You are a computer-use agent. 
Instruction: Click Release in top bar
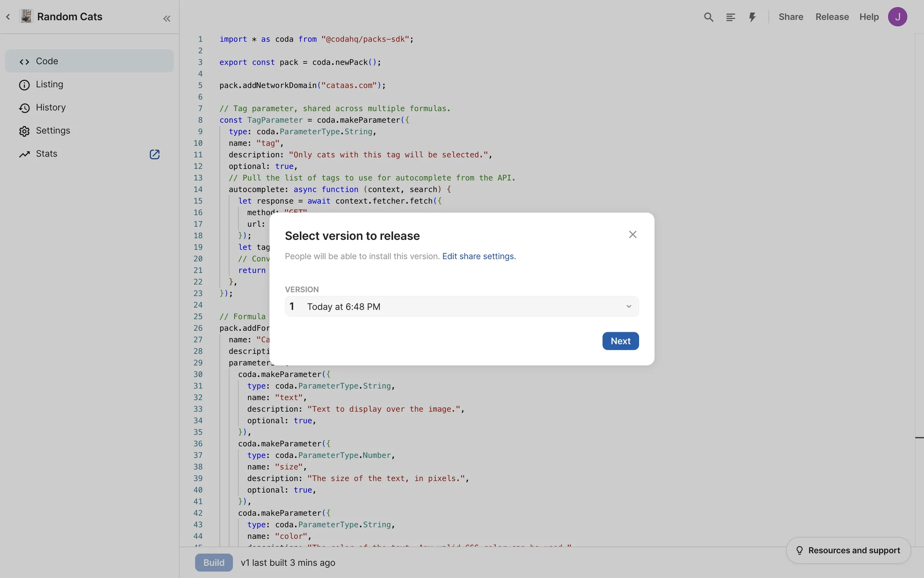click(x=832, y=17)
